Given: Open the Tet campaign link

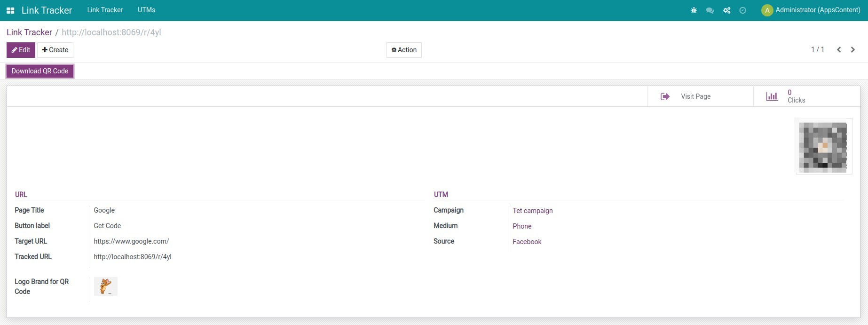Looking at the screenshot, I should tap(532, 211).
